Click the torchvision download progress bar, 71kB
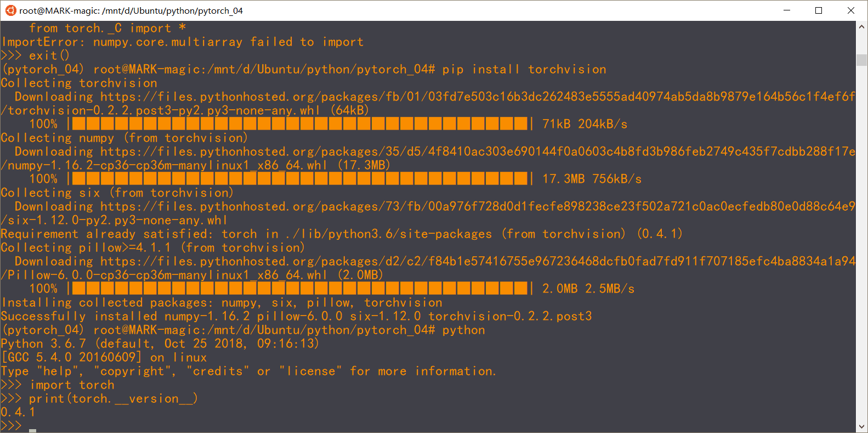868x433 pixels. pos(299,123)
